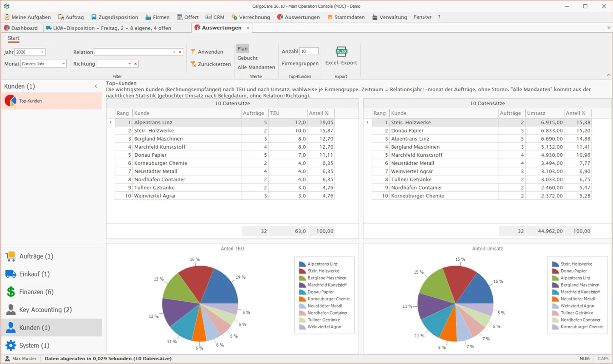Sort by the TEU column header

[x=287, y=113]
